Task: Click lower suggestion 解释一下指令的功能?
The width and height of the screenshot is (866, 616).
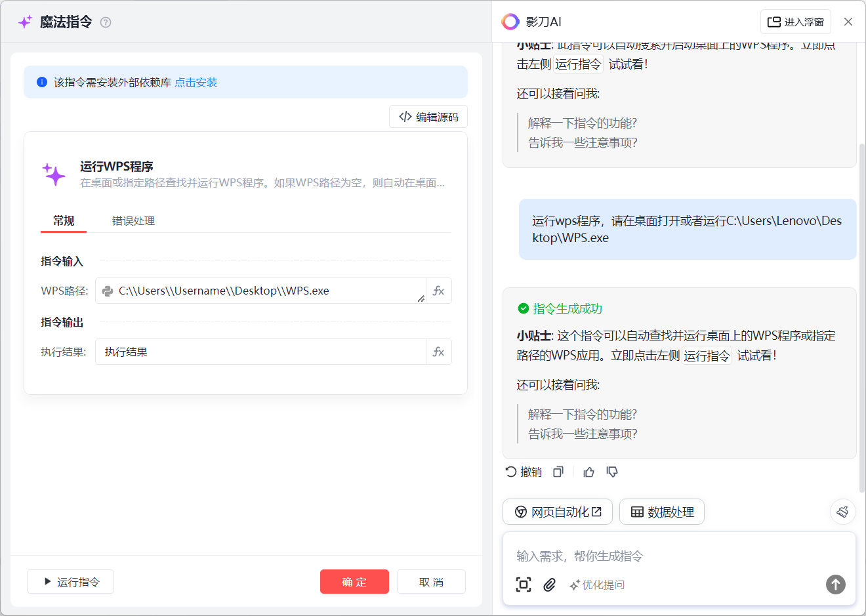Action: 583,414
